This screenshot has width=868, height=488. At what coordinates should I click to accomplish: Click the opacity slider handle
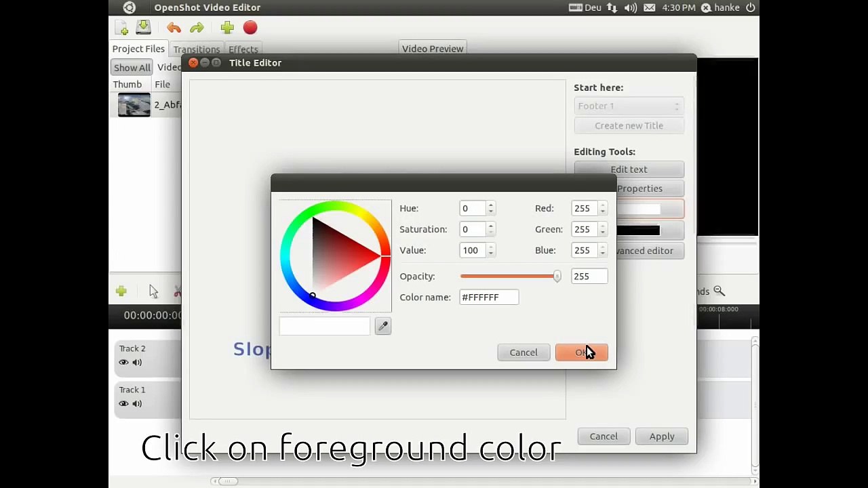tap(557, 277)
